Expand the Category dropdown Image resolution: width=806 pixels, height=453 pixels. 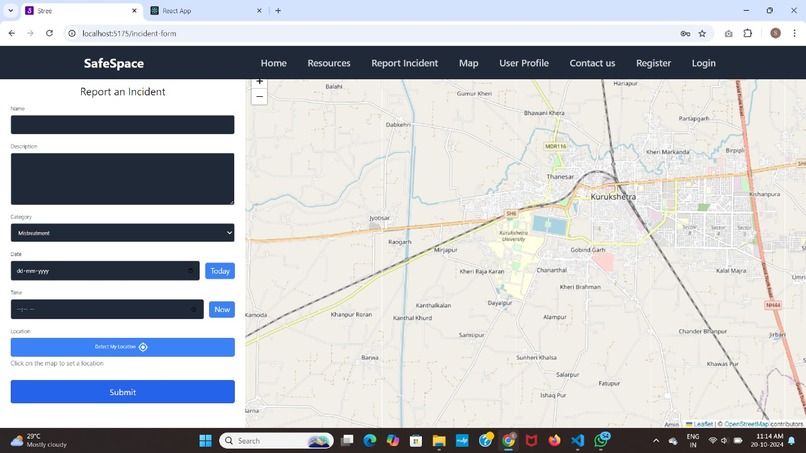[x=122, y=233]
